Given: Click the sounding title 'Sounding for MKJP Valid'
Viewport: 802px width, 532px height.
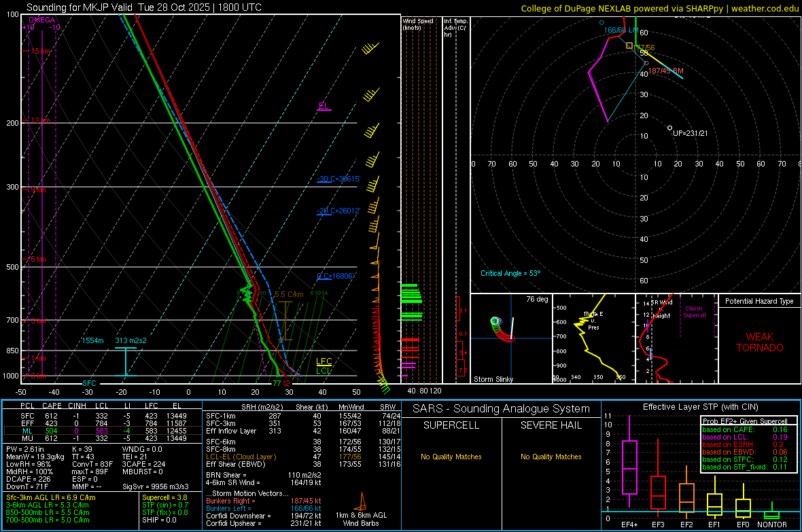Looking at the screenshot, I should click(80, 7).
